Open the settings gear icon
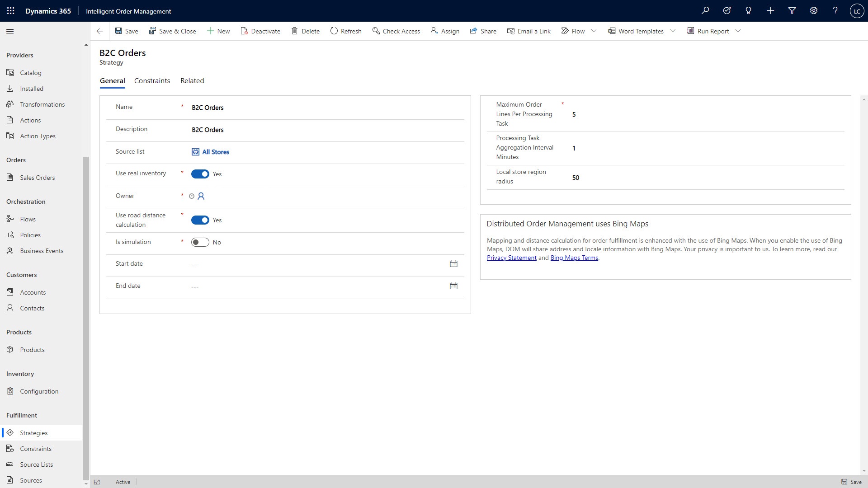The height and width of the screenshot is (488, 868). click(x=814, y=11)
